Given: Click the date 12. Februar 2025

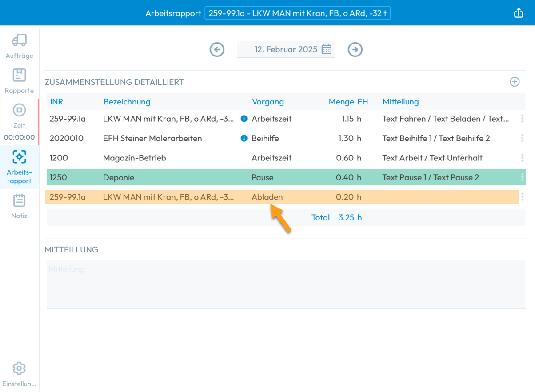Looking at the screenshot, I should [286, 49].
